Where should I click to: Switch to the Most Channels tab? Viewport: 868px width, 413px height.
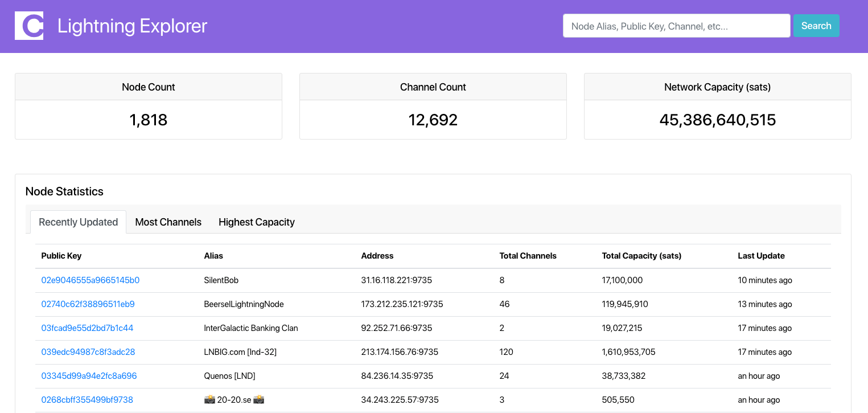168,222
